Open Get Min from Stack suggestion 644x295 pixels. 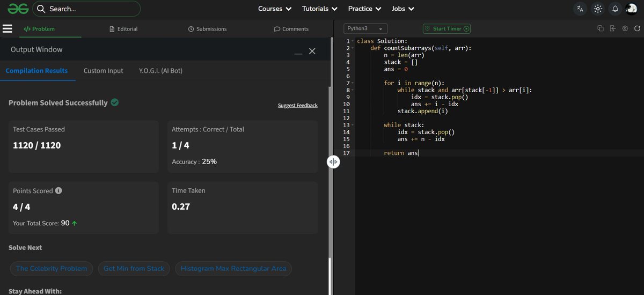click(x=134, y=268)
